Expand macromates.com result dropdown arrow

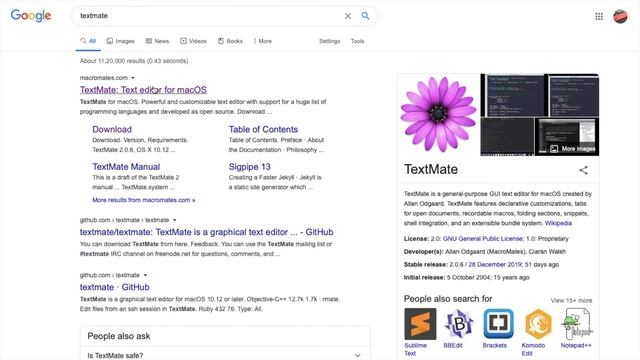[133, 78]
